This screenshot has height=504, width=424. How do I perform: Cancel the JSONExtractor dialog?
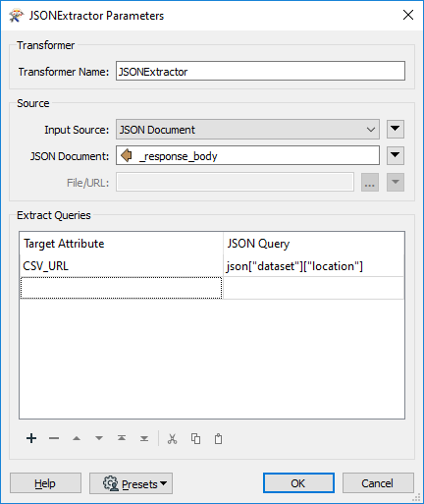click(x=378, y=483)
